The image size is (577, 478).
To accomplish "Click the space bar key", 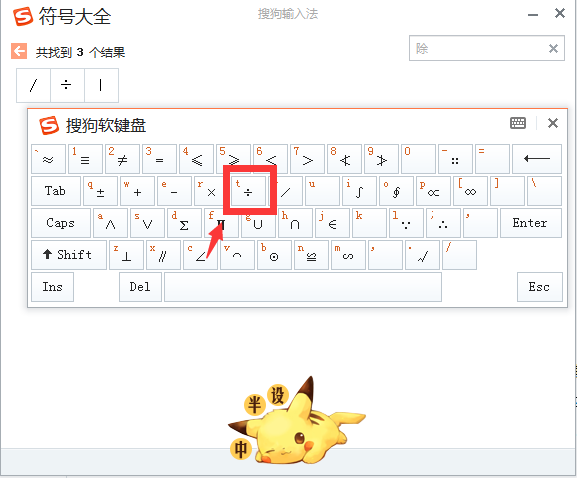I will 303,287.
